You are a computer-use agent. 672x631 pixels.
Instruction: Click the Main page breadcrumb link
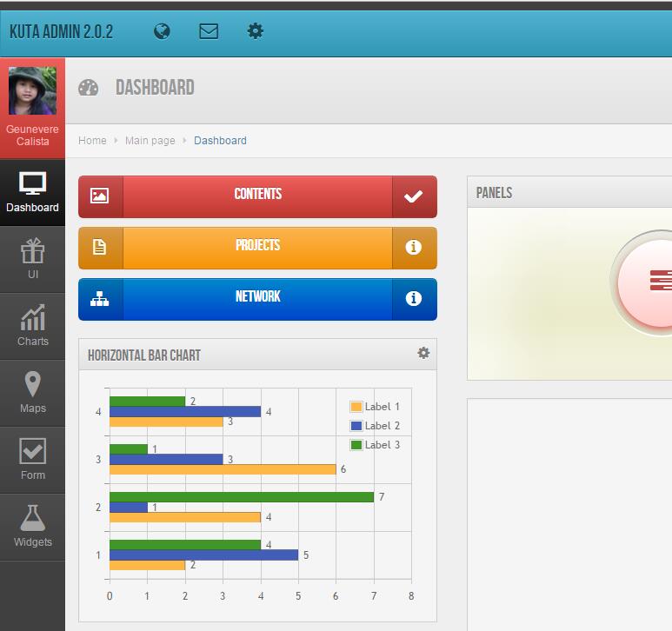150,141
